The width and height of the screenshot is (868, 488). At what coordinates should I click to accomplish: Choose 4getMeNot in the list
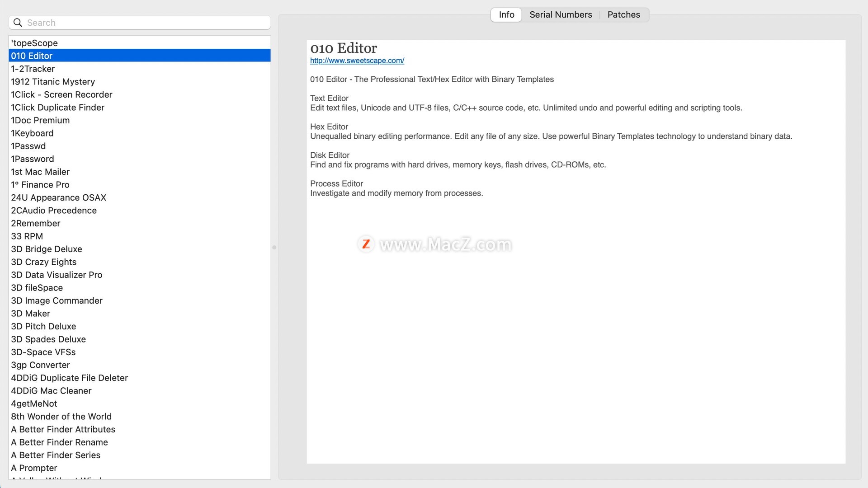coord(140,404)
